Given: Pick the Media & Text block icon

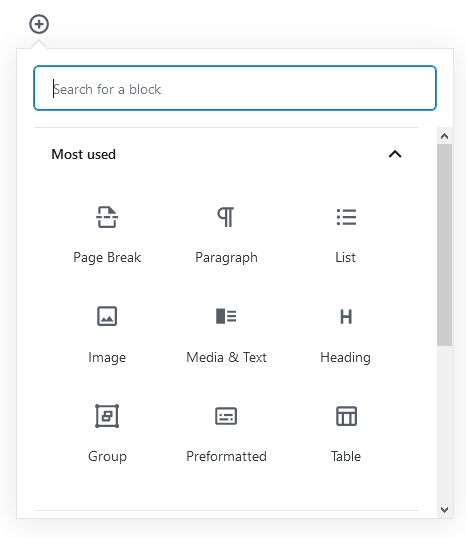Looking at the screenshot, I should [226, 316].
